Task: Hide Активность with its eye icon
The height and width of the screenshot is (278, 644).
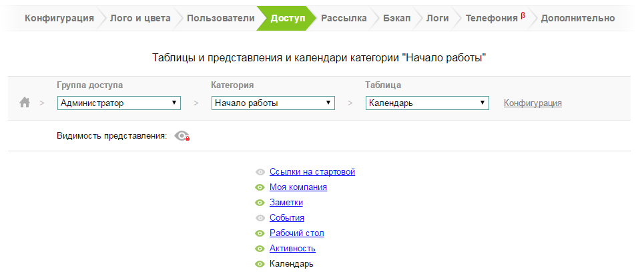Action: click(260, 249)
